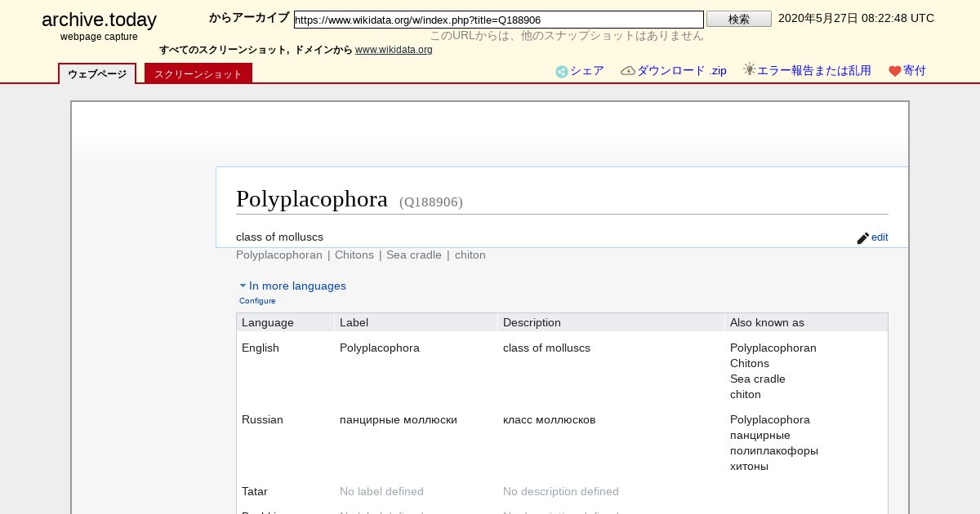Click the Russian label 'панцирные моллюски'
Viewport: 980px width, 514px height.
tap(399, 420)
